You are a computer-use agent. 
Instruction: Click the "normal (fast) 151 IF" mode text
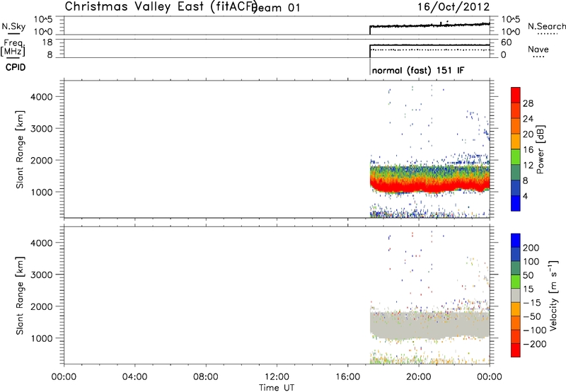tap(417, 70)
